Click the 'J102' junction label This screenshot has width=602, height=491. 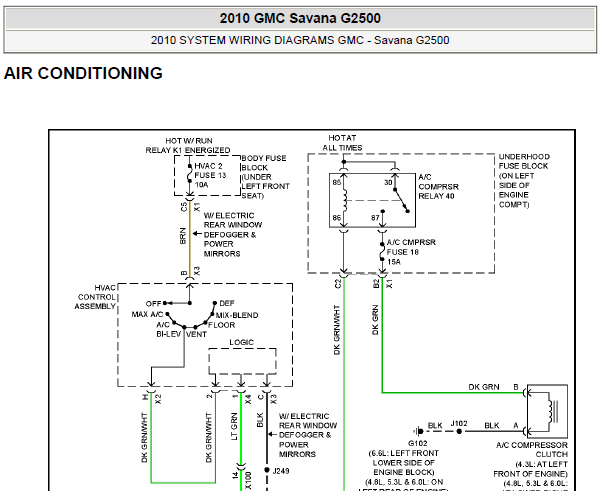pyautogui.click(x=459, y=423)
